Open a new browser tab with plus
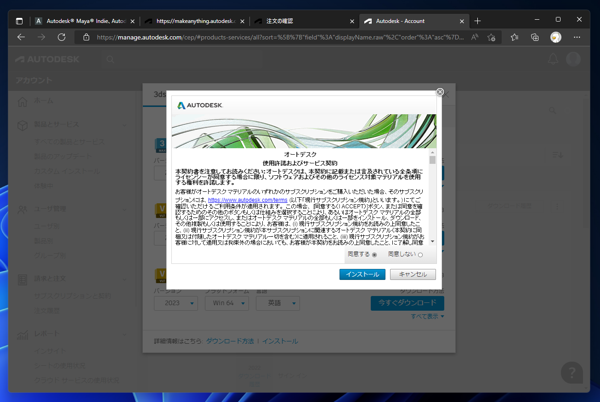Screen dimensions: 600x402 click(477, 21)
